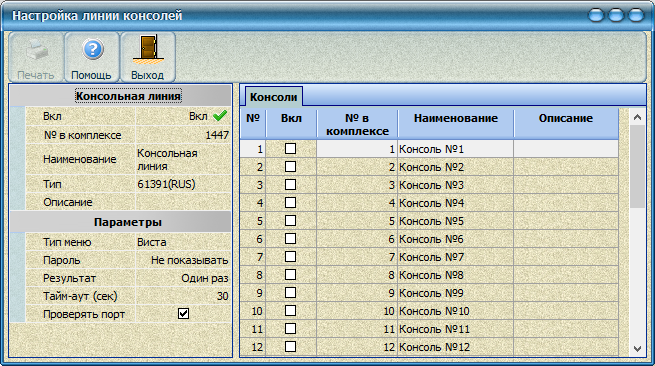Enable checkbox for Консоль №6

[x=290, y=238]
